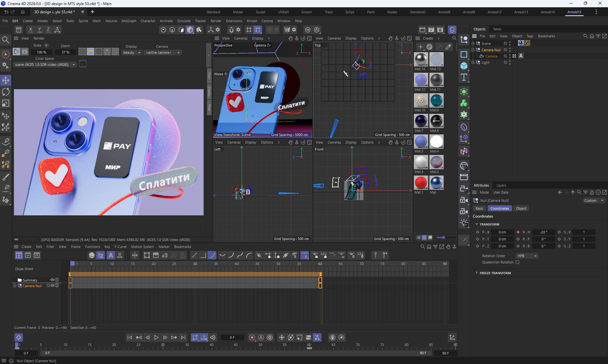The height and width of the screenshot is (364, 608).
Task: Go to the end of the animation
Action: coord(183,337)
